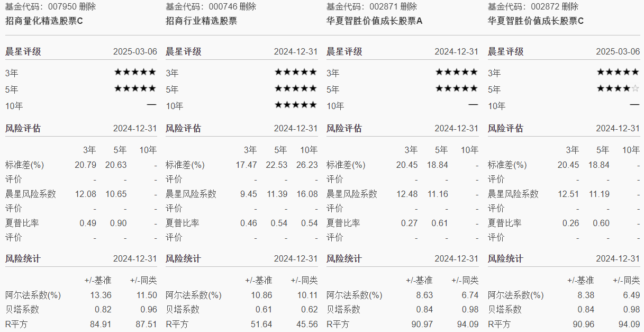Screen dimensions: 644x332
Task: Remove fund 002871 via its 删除 link
Action: 409,7
